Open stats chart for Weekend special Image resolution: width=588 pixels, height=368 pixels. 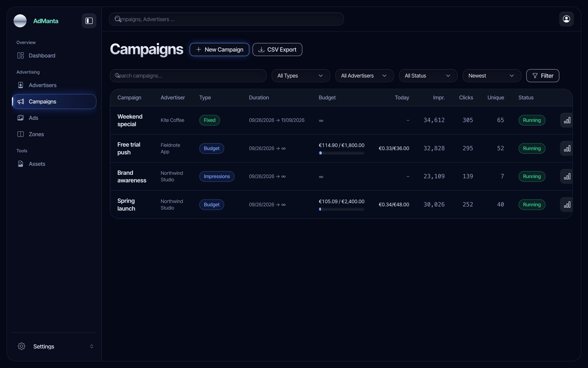567,120
